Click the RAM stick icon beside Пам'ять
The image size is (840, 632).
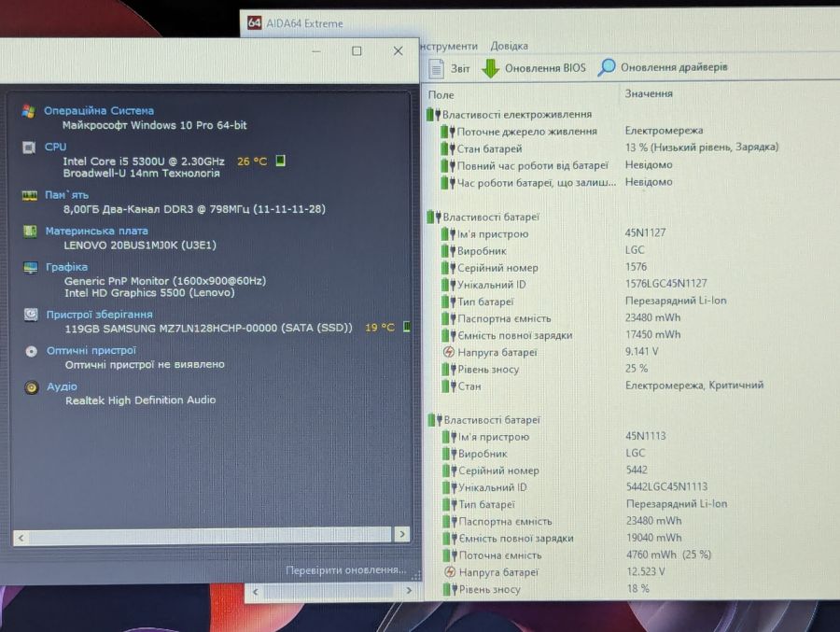(x=30, y=195)
